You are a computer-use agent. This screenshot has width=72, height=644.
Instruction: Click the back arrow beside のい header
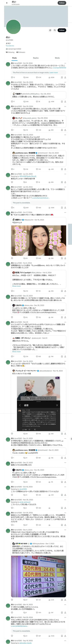coord(7,3)
